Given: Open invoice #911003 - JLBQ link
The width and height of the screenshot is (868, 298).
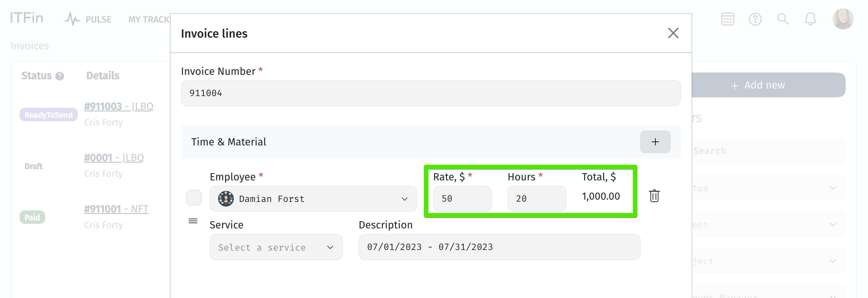Looking at the screenshot, I should 119,107.
